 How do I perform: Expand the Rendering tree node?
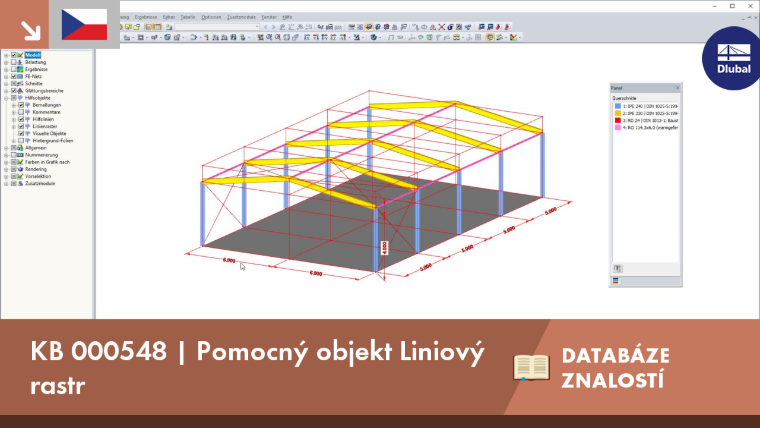click(x=6, y=169)
